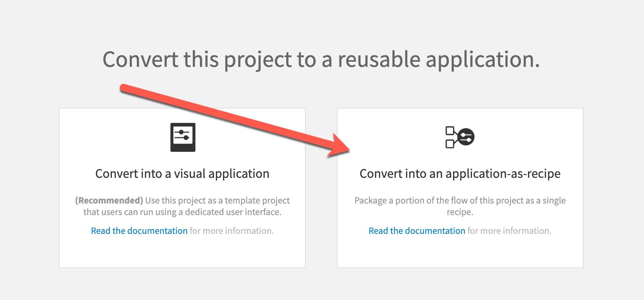This screenshot has height=300, width=644.
Task: Click the application-as-recipe flow icon
Action: (x=460, y=137)
